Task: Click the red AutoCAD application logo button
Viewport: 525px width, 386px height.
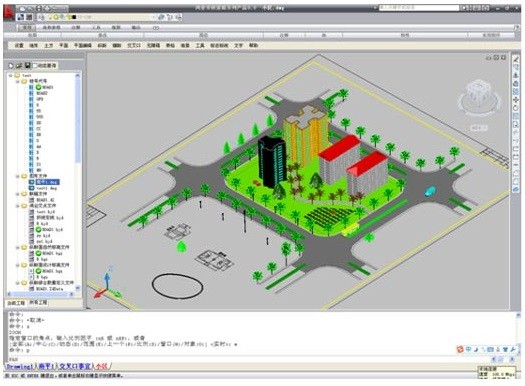Action: (9, 12)
